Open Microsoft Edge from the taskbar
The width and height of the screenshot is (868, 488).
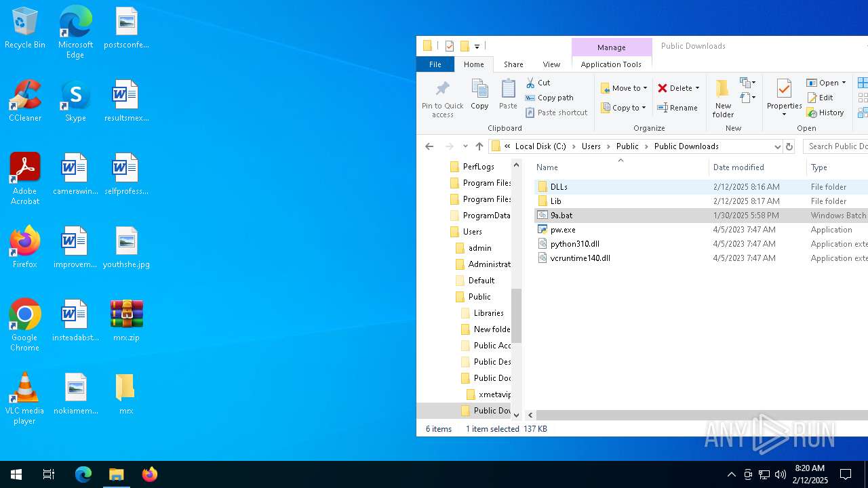83,474
